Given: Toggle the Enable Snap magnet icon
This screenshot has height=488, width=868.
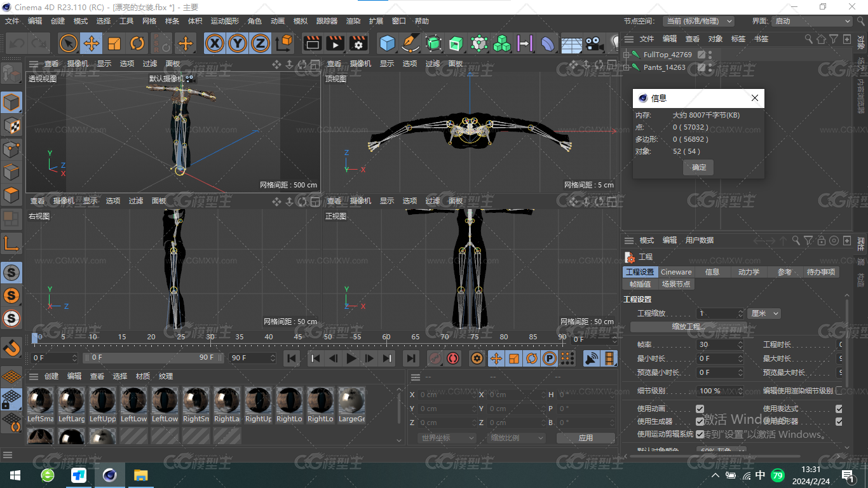Looking at the screenshot, I should [11, 348].
